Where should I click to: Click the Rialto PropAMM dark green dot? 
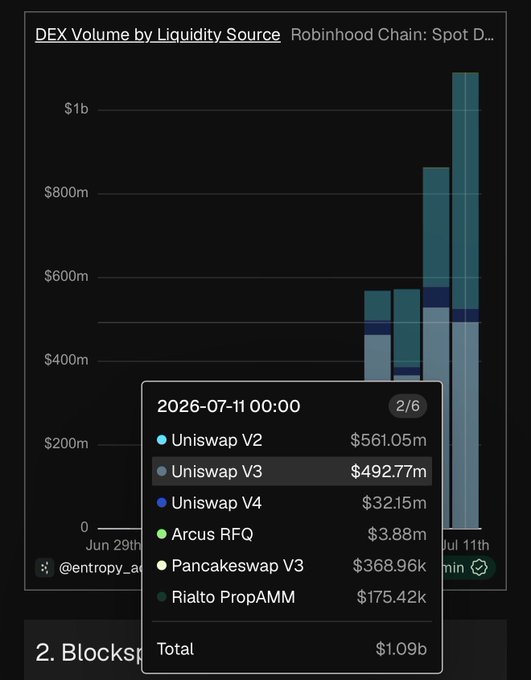pos(161,597)
